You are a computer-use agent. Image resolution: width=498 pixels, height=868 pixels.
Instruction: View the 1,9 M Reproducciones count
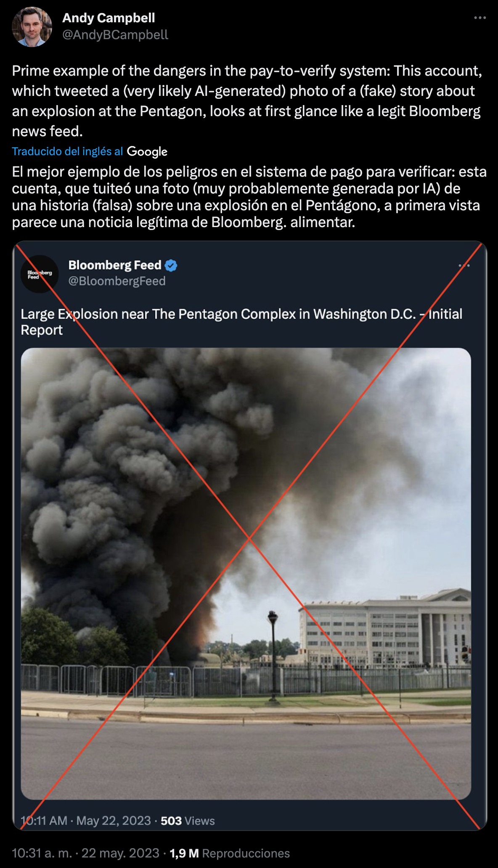(x=230, y=853)
